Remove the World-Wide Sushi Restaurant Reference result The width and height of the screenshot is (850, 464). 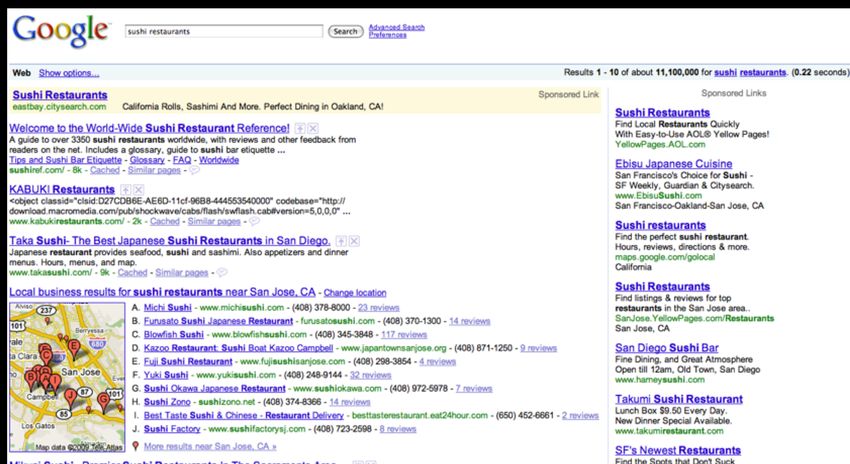[313, 128]
